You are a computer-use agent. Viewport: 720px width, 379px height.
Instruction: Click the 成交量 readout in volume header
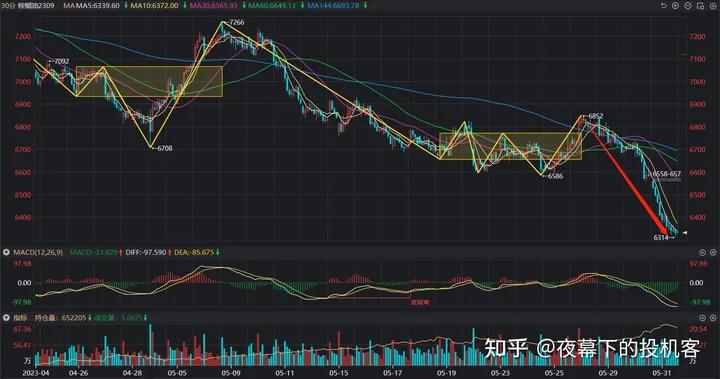point(118,317)
